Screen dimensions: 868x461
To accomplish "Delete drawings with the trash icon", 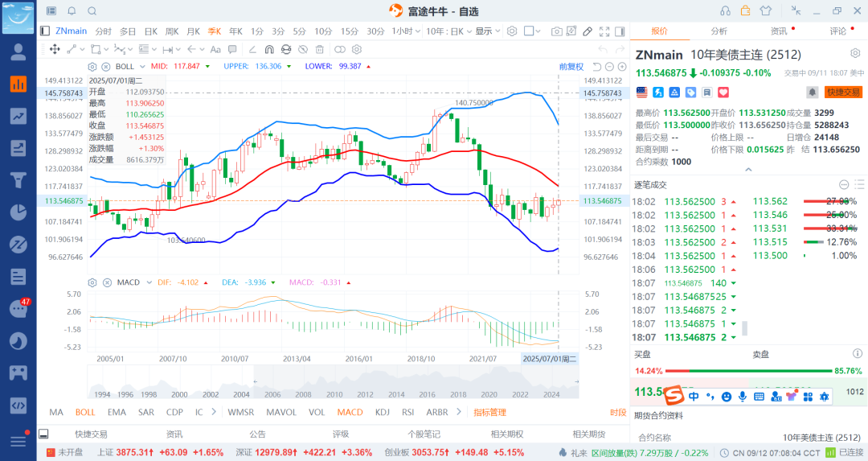I will pyautogui.click(x=320, y=49).
